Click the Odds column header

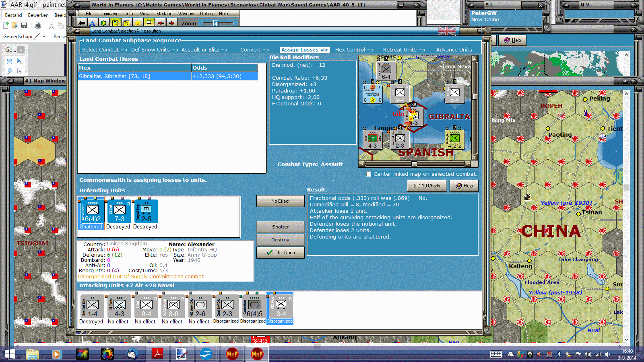[x=225, y=68]
